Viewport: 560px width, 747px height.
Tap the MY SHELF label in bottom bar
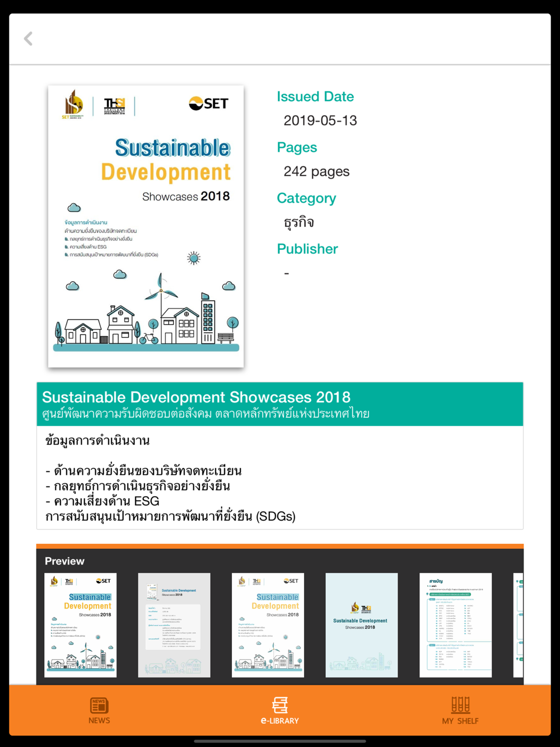tap(460, 721)
